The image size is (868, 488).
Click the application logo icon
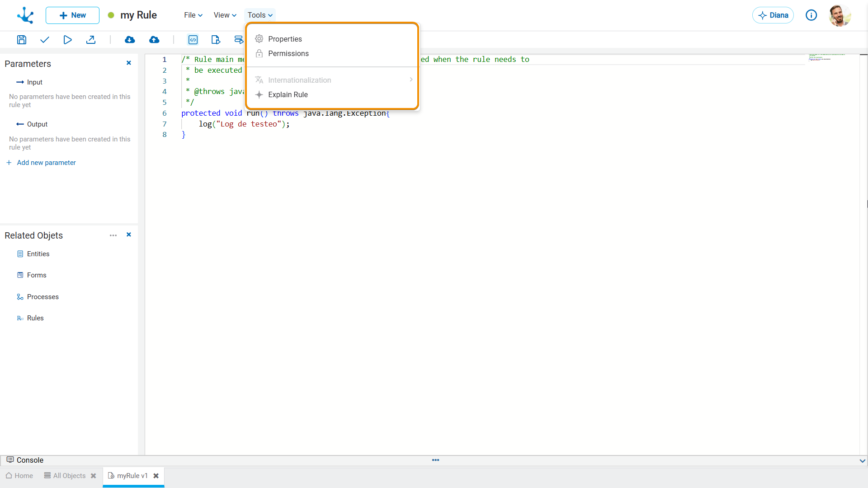(25, 15)
